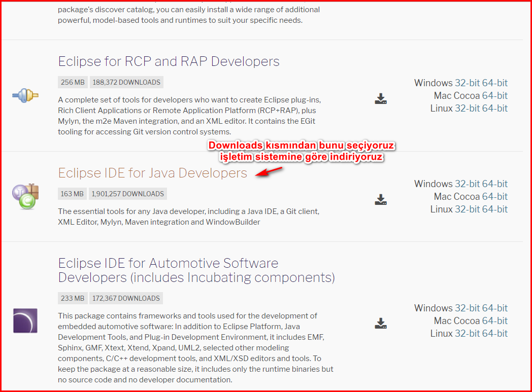Viewport: 532px width, 392px height.
Task: Download RCP and RAP Windows 64-bit
Action: pyautogui.click(x=494, y=83)
